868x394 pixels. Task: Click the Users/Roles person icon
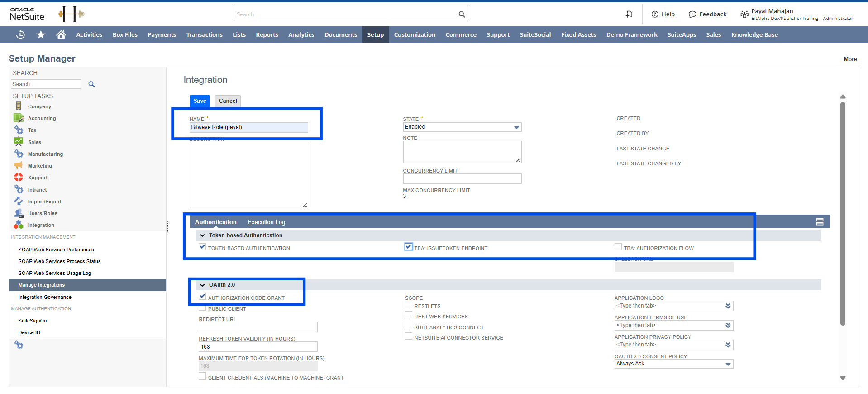click(19, 213)
